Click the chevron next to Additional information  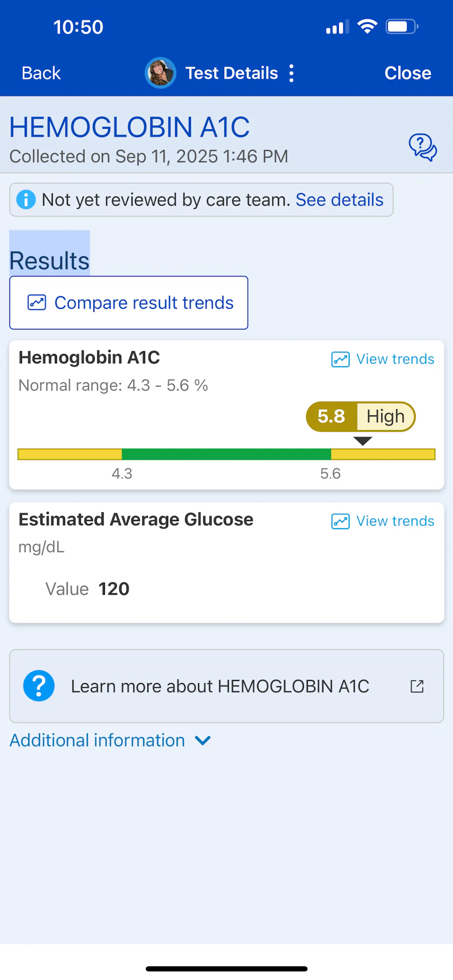tap(203, 740)
